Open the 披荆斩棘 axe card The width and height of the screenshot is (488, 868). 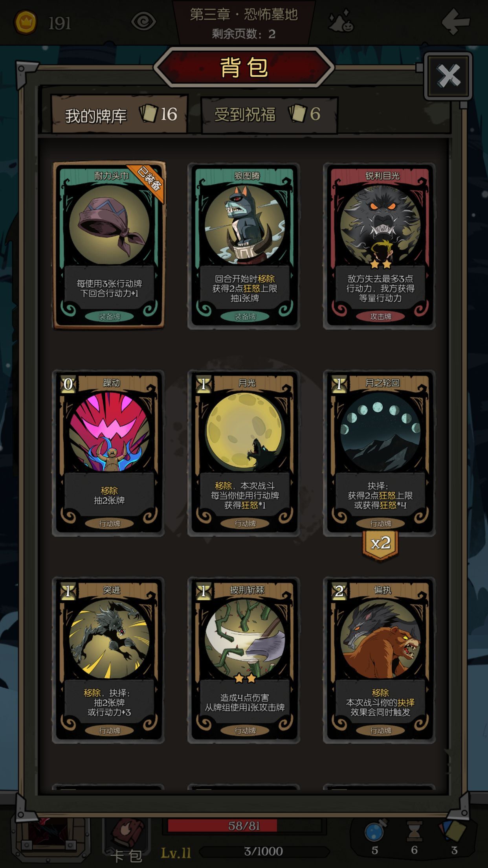coord(244,660)
